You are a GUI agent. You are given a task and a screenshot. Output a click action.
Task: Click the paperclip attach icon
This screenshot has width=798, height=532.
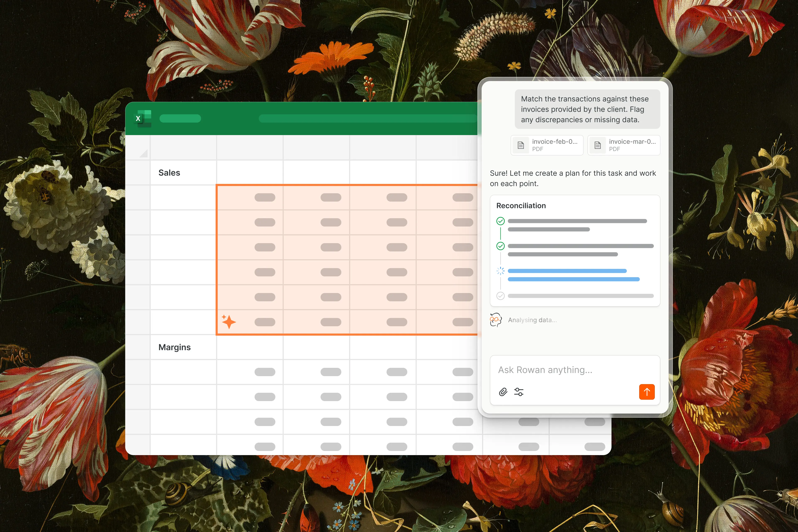(503, 392)
